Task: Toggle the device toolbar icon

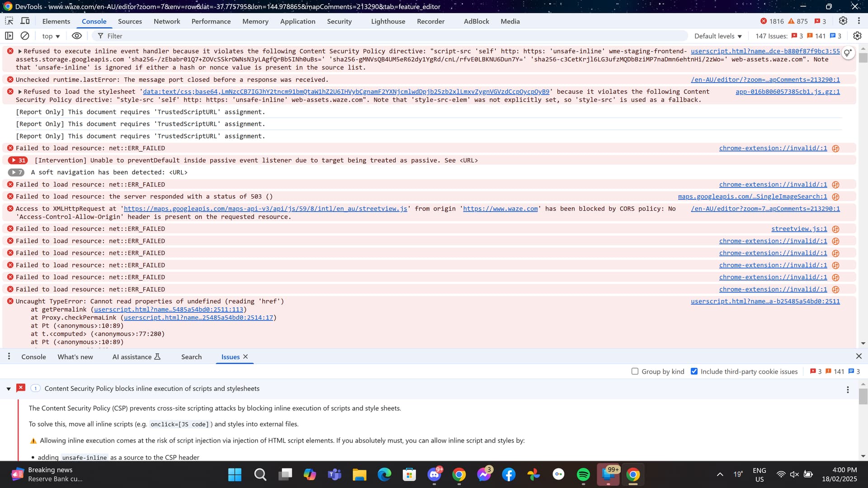Action: pyautogui.click(x=25, y=21)
